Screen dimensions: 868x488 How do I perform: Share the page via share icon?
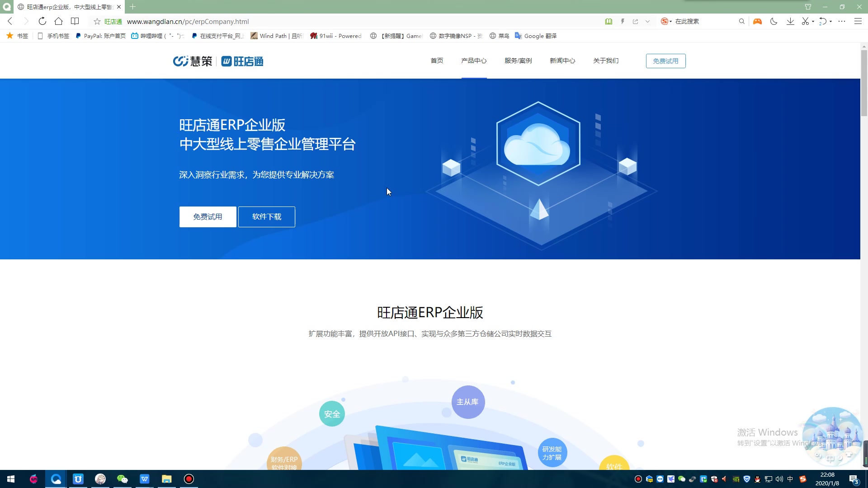(x=635, y=21)
